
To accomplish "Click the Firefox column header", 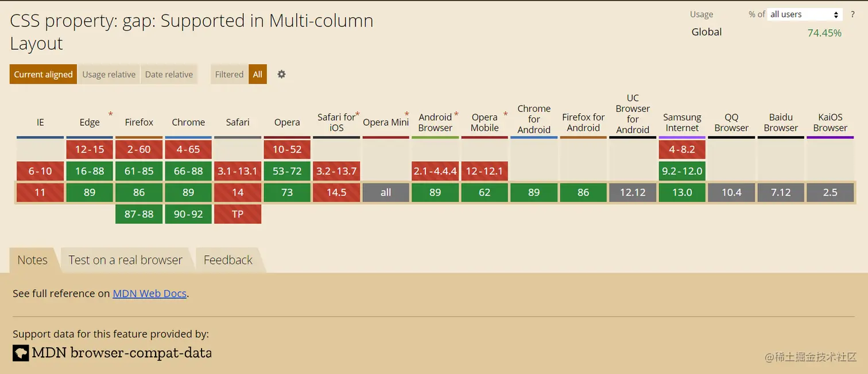I will point(139,122).
